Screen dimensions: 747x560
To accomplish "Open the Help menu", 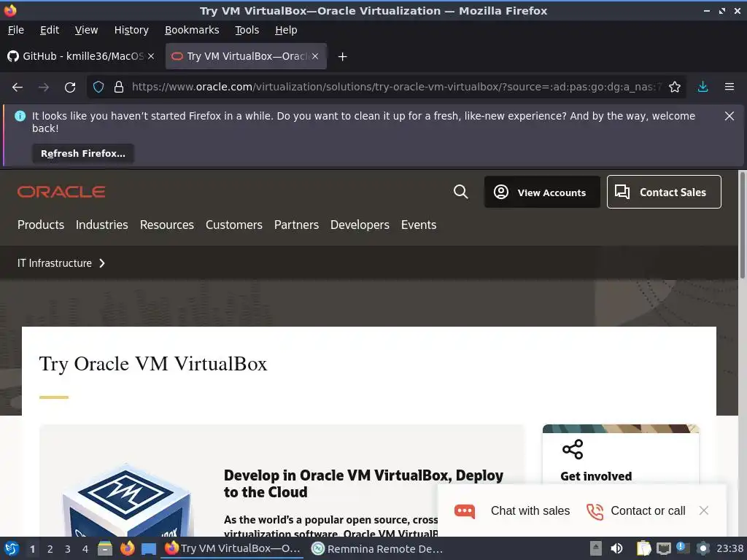I will 286,30.
